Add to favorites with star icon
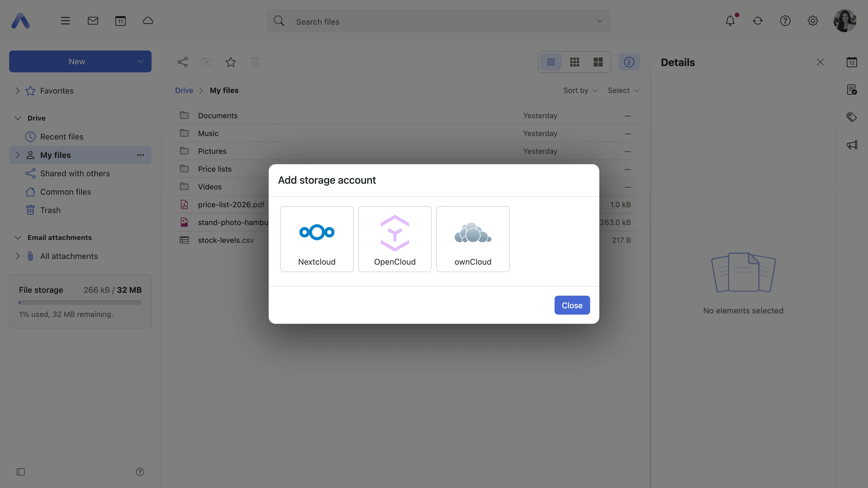 (x=231, y=62)
